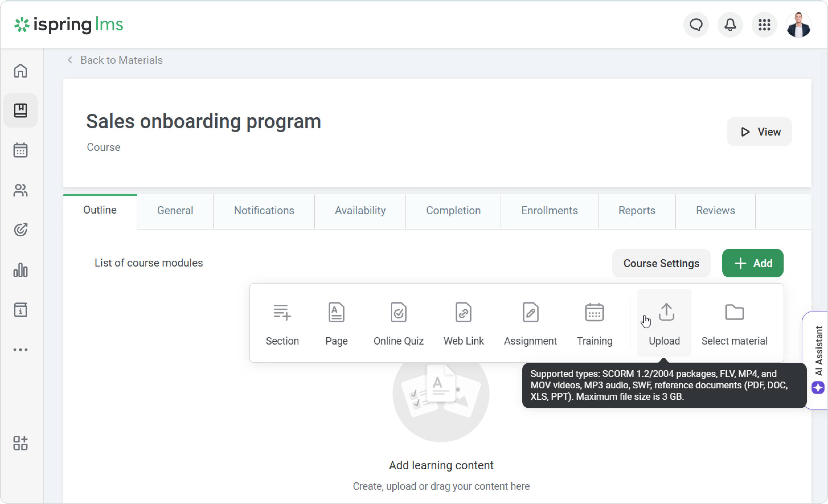Click the green Add button
The height and width of the screenshot is (504, 828).
tap(752, 263)
